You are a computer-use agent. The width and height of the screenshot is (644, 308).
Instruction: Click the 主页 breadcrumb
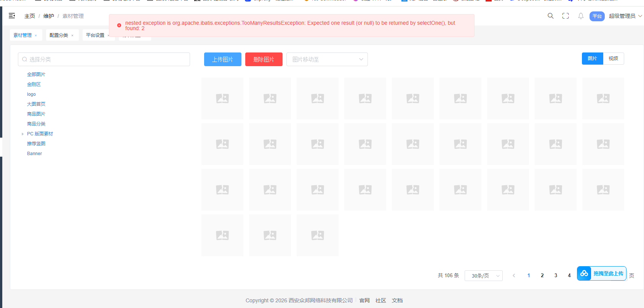click(30, 16)
